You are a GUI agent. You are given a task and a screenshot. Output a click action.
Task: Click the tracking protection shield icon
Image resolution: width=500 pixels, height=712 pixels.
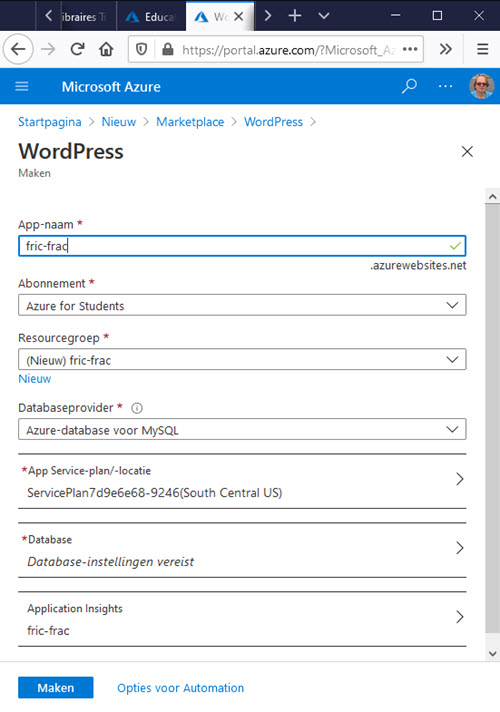click(142, 49)
